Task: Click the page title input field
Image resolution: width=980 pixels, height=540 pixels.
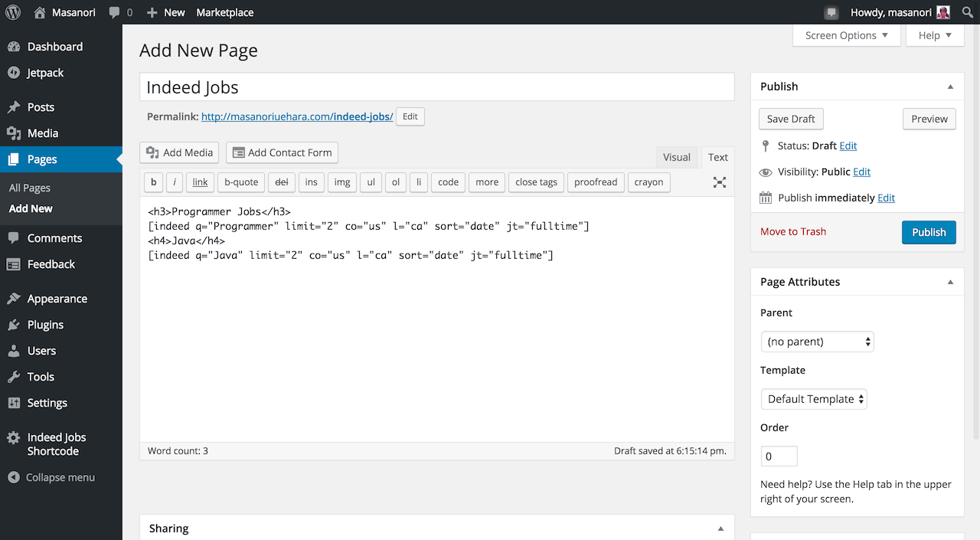Action: pos(436,87)
